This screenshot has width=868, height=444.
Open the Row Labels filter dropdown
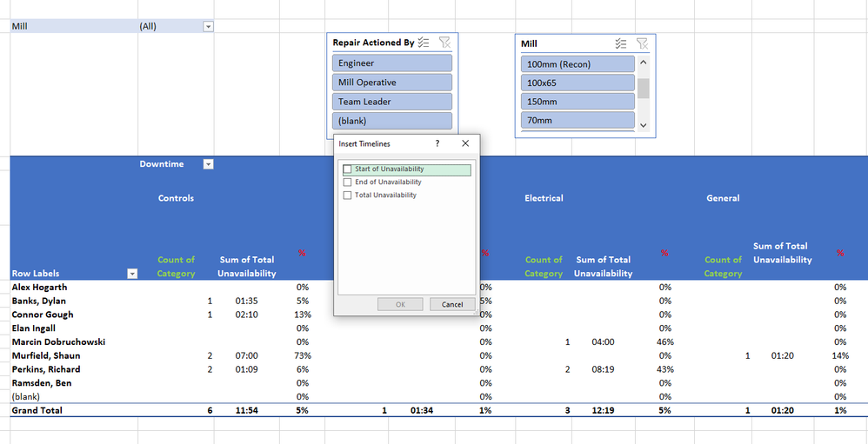click(x=132, y=273)
